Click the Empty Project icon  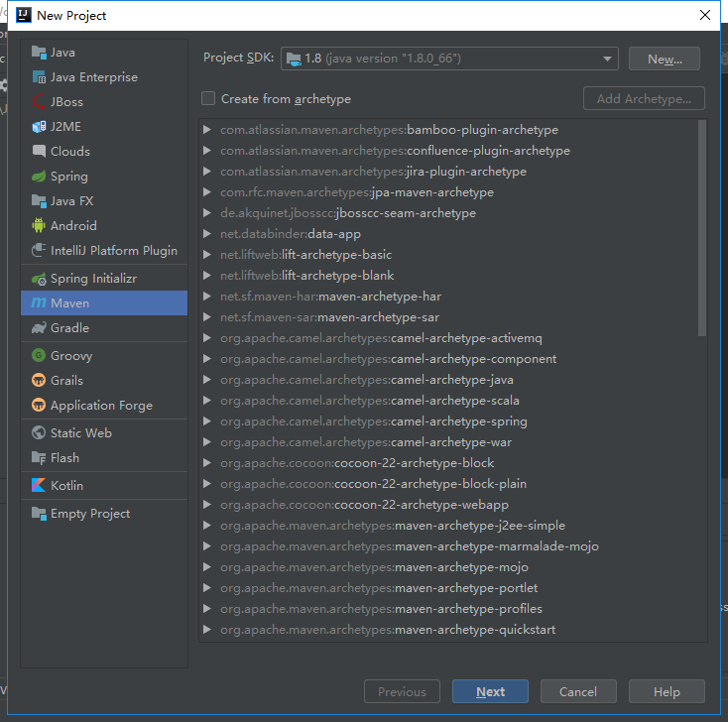(39, 514)
